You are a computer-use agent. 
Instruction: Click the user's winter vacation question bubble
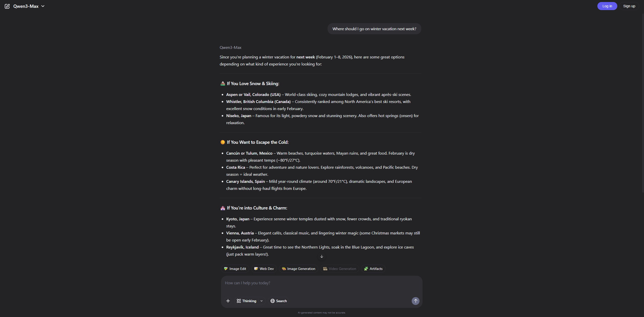pos(374,29)
